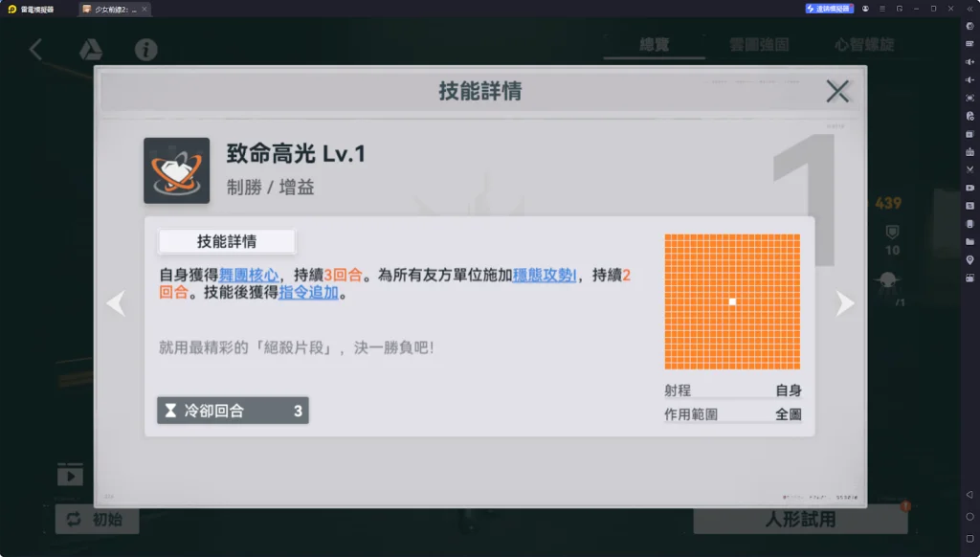
Task: Collapse the emulator sidebar with double chevron
Action: (x=970, y=9)
